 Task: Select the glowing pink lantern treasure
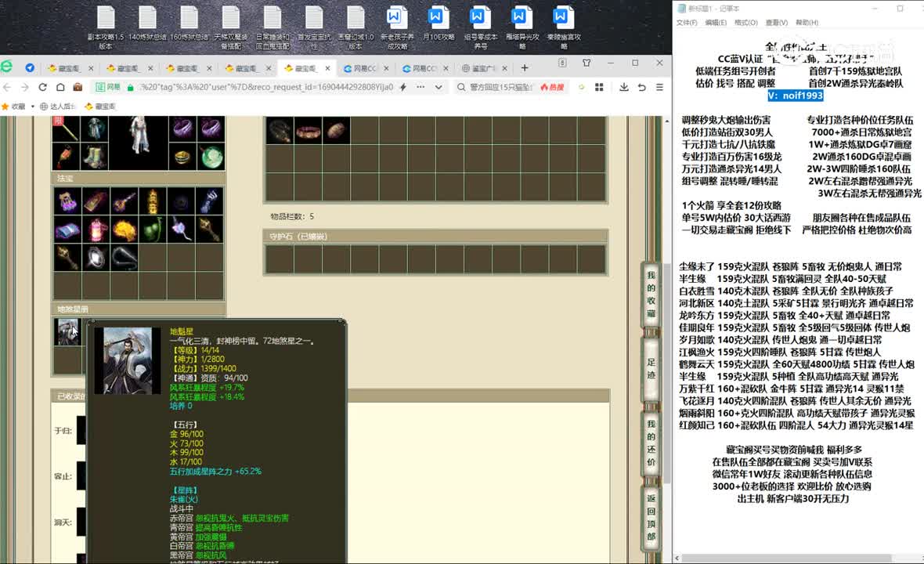(x=96, y=229)
